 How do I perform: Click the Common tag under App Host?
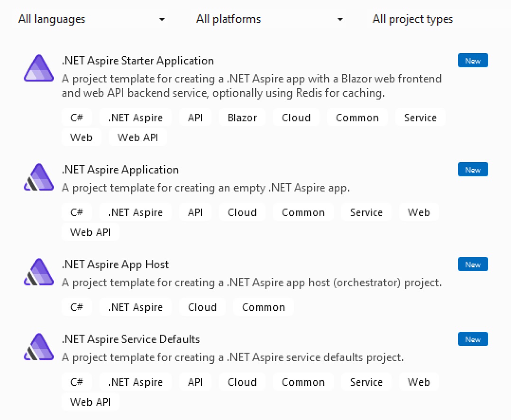tap(263, 307)
